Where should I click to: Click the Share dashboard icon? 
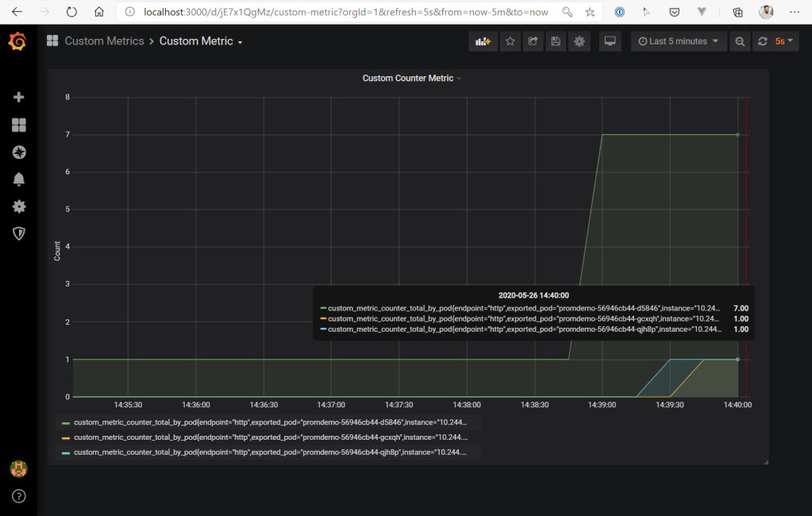(533, 41)
